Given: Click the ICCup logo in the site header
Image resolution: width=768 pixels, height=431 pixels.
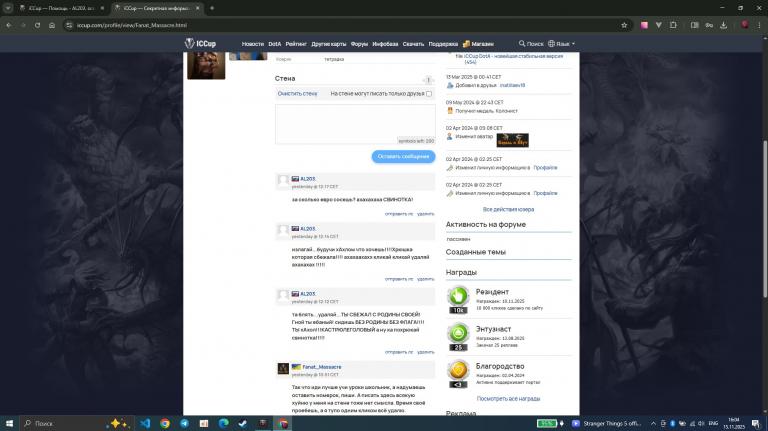Looking at the screenshot, I should 200,44.
